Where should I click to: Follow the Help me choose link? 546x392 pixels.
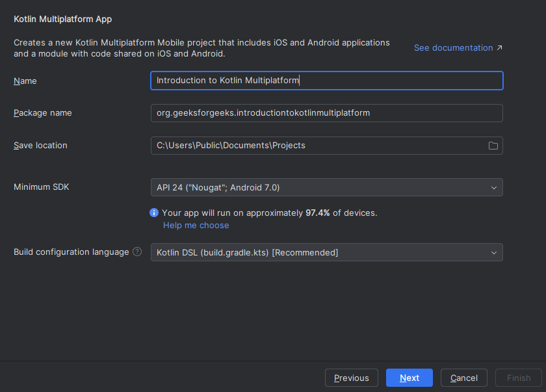point(196,226)
